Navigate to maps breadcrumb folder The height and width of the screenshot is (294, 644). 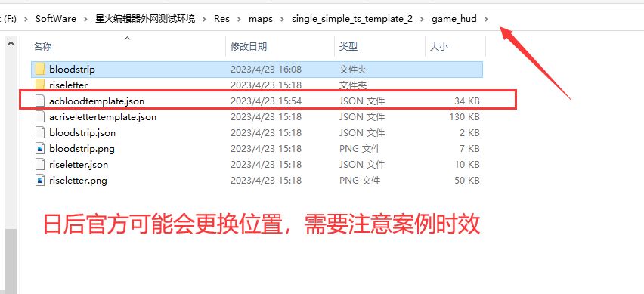260,19
